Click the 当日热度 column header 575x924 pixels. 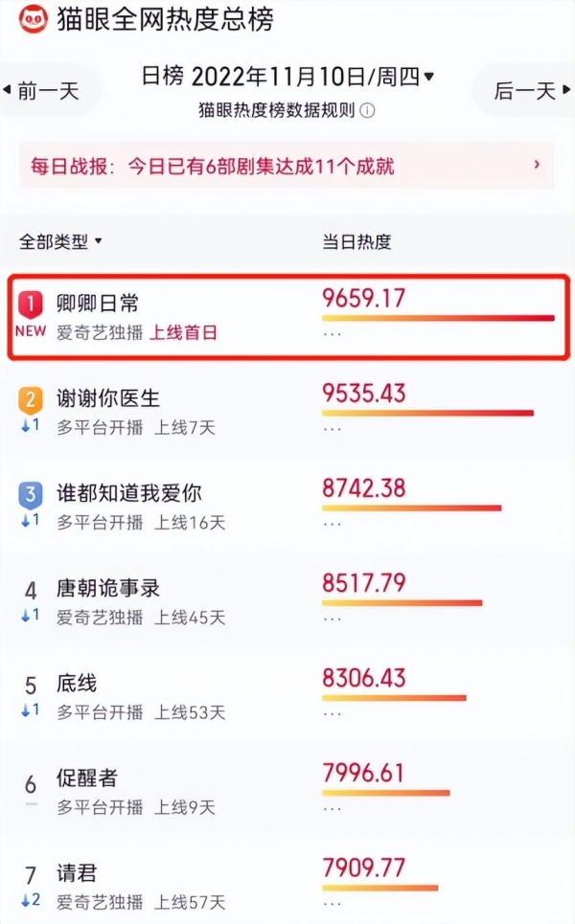pos(356,241)
